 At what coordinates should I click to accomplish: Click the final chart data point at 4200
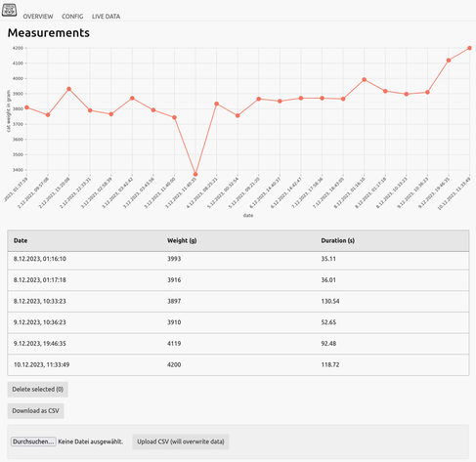[469, 48]
